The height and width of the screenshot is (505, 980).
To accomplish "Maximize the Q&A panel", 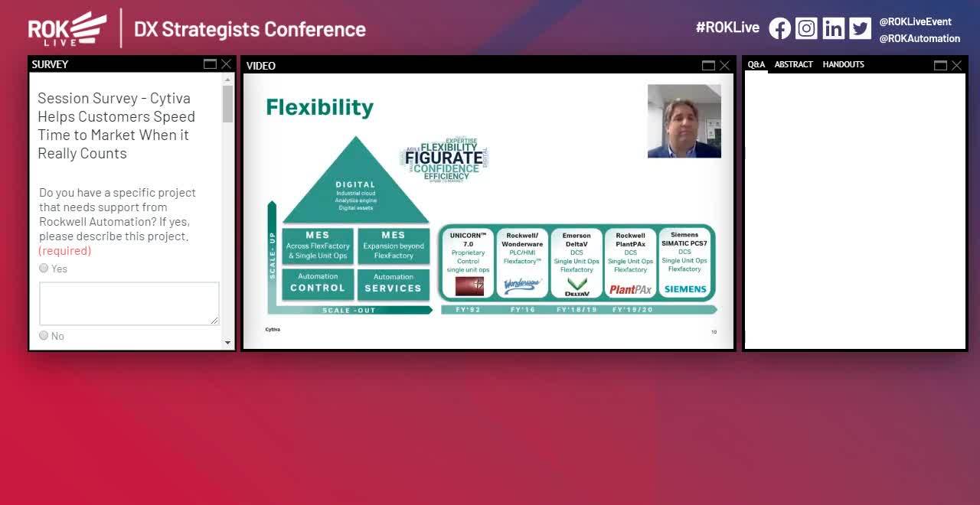I will (x=940, y=66).
